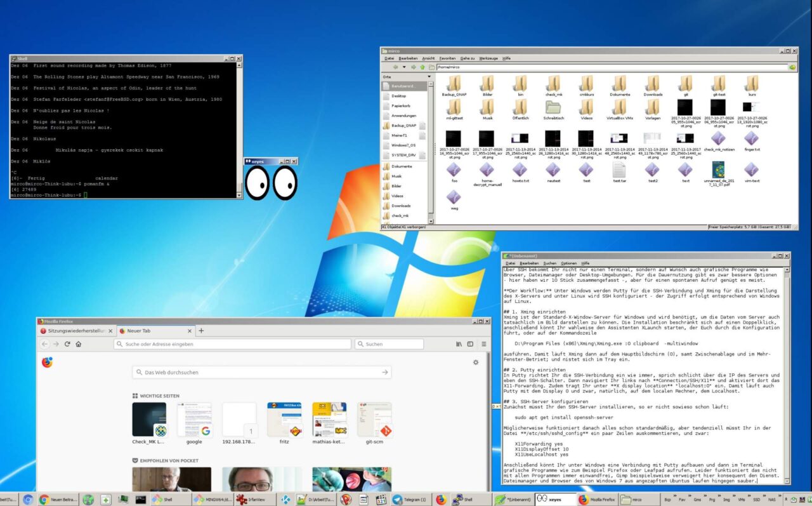812x506 pixels.
Task: Open the Suchen menu in the text editor
Action: (549, 263)
